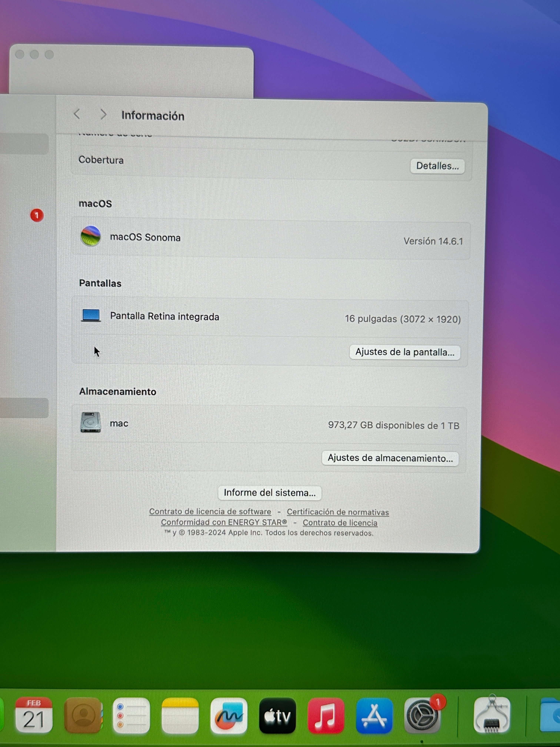Open Ajustes de la pantalla...

pos(405,352)
